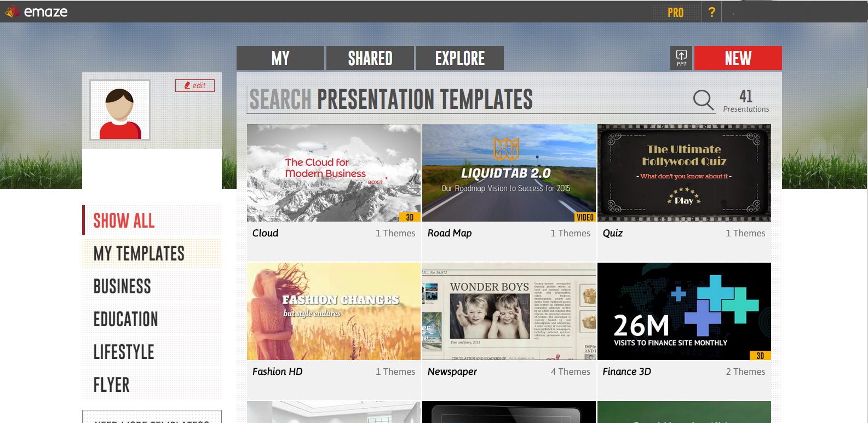Click the "Newspaper" template title
The width and height of the screenshot is (868, 423).
pyautogui.click(x=452, y=372)
